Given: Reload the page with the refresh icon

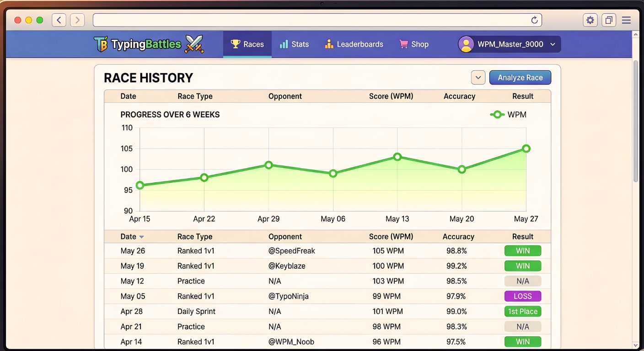Looking at the screenshot, I should coord(534,20).
